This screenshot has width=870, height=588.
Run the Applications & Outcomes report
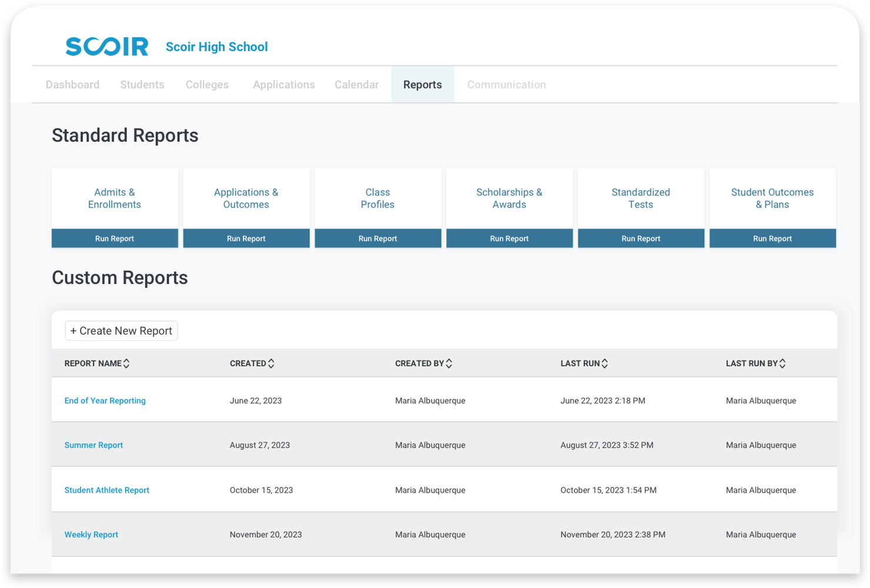point(246,238)
